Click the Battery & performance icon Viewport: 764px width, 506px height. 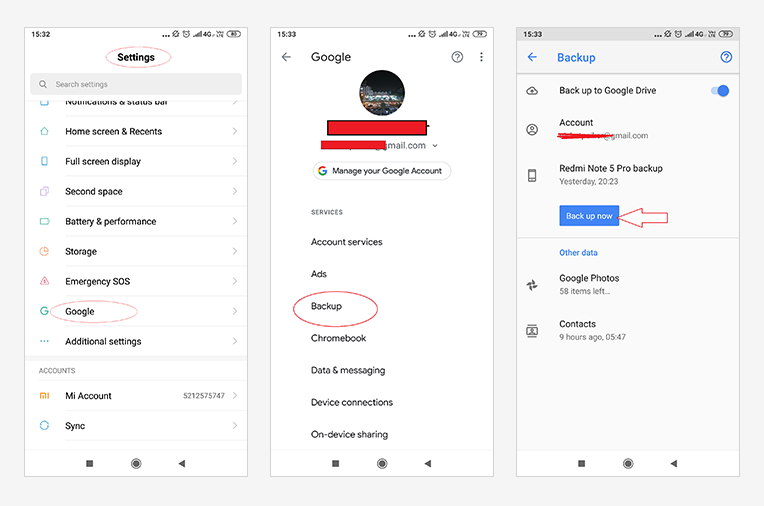point(44,221)
